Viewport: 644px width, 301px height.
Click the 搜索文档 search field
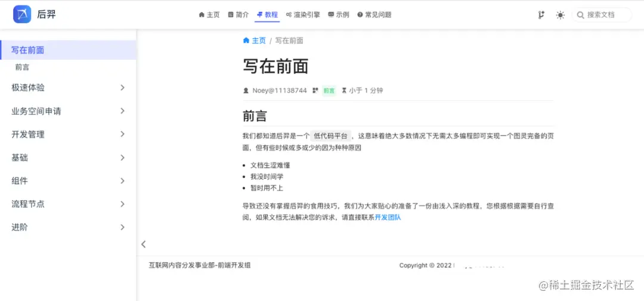pos(602,15)
